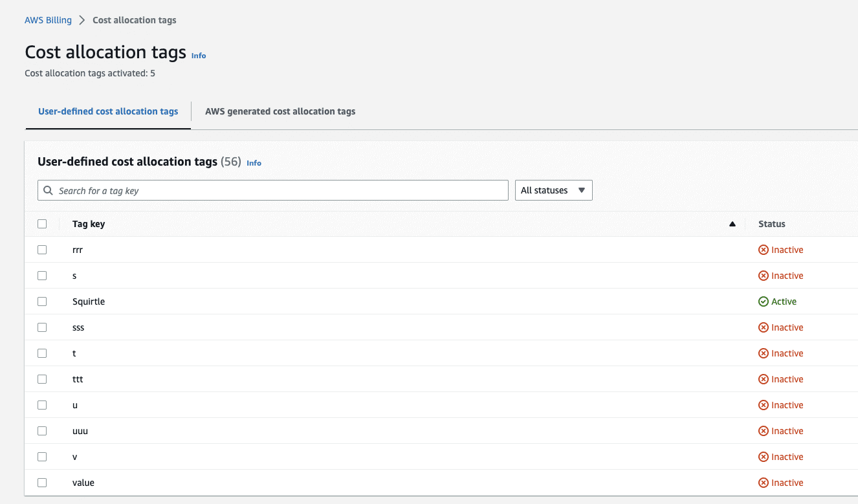858x504 pixels.
Task: Click the Inactive status text for value
Action: (787, 483)
